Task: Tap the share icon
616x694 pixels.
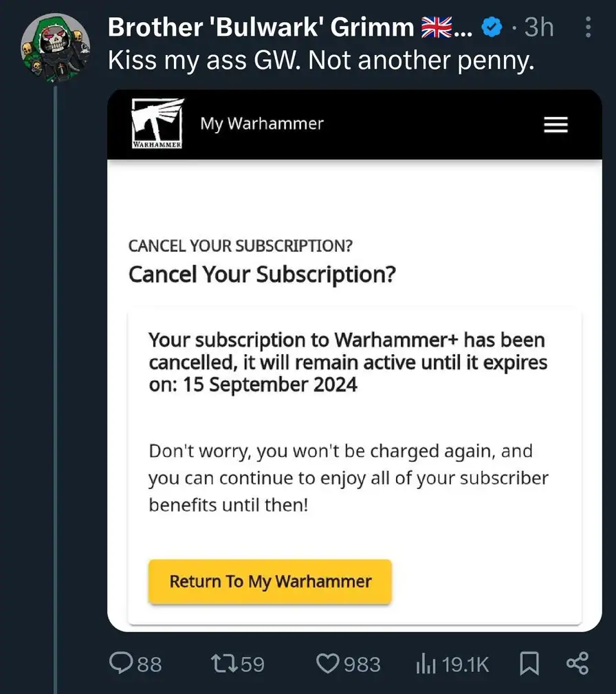Action: [x=576, y=663]
